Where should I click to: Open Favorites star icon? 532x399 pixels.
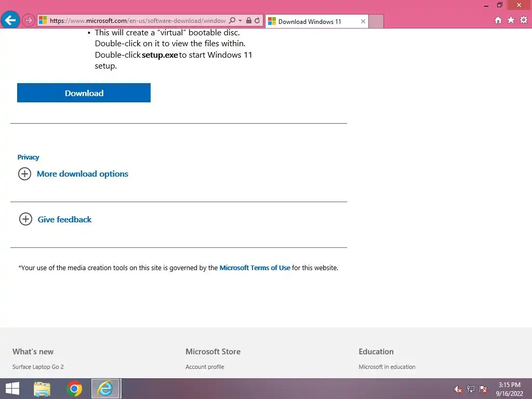pyautogui.click(x=511, y=20)
